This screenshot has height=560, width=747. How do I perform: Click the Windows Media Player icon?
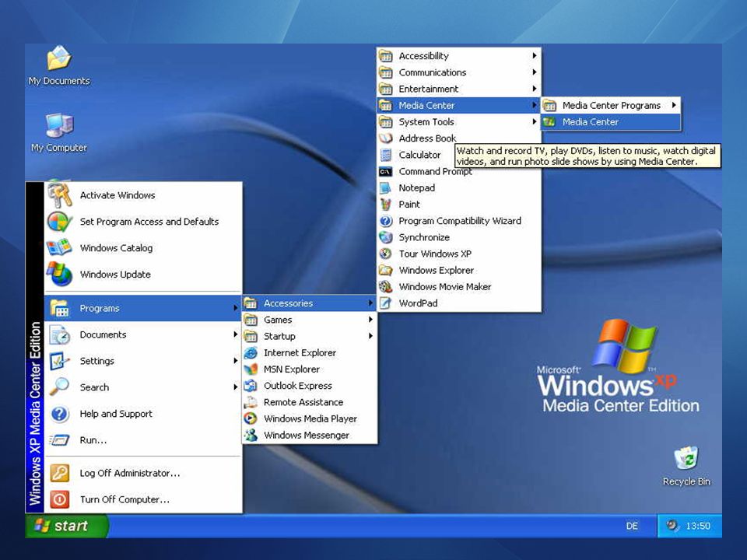coord(251,418)
